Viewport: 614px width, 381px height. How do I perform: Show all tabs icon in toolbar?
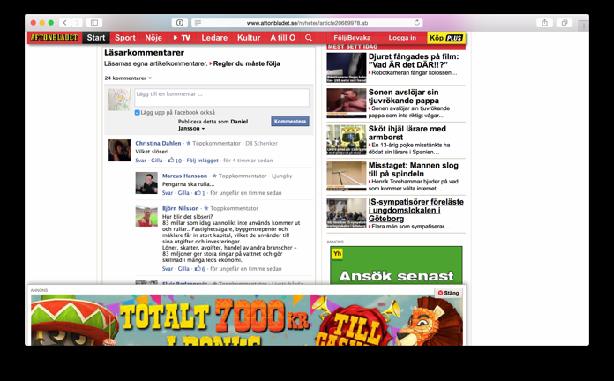564,23
